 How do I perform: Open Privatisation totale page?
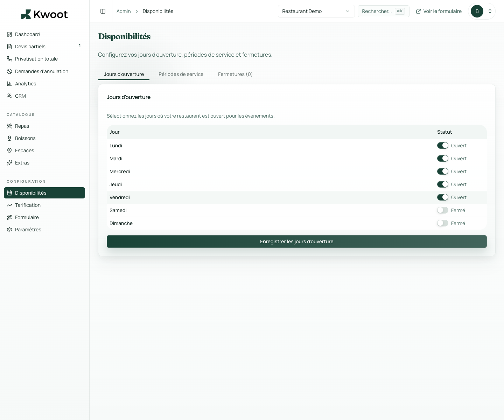point(44,59)
